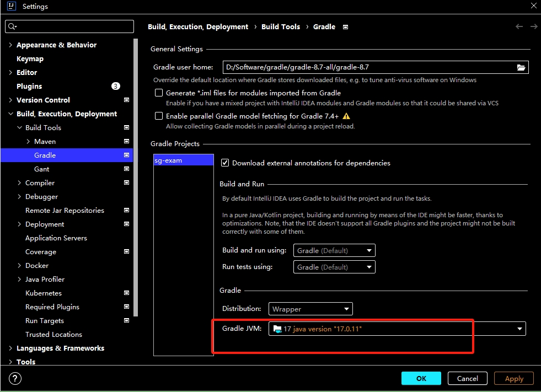Expand Appearance & Behavior section

[x=10, y=45]
